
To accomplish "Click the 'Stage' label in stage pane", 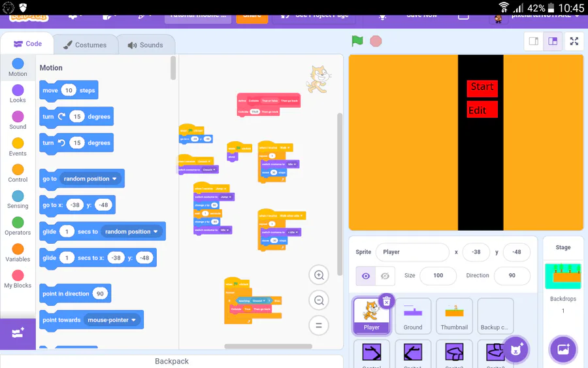I will (x=563, y=247).
